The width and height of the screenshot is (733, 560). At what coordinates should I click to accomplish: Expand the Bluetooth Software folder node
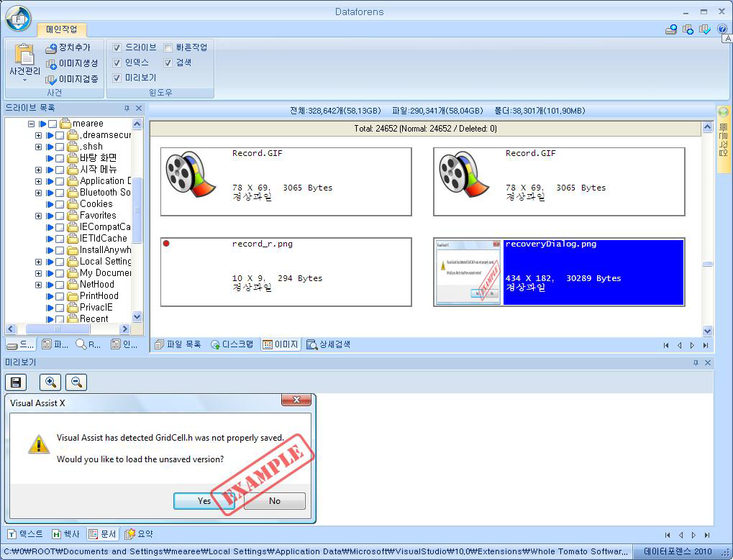[x=38, y=193]
